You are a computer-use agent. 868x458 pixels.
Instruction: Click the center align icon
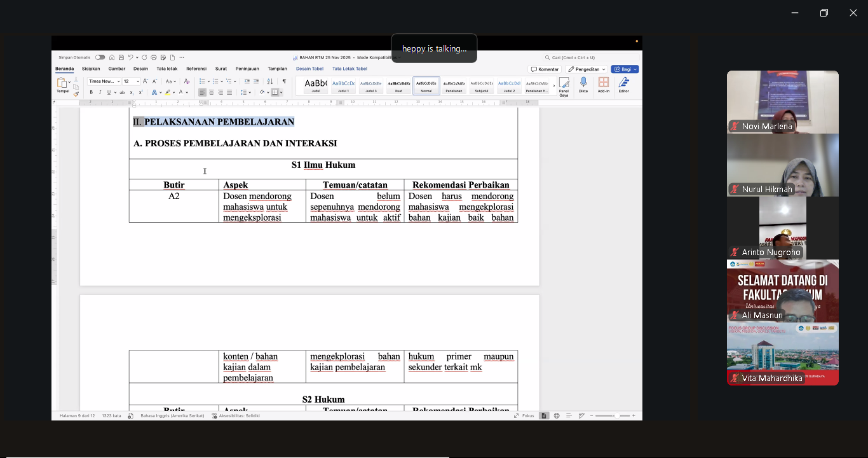coord(212,92)
